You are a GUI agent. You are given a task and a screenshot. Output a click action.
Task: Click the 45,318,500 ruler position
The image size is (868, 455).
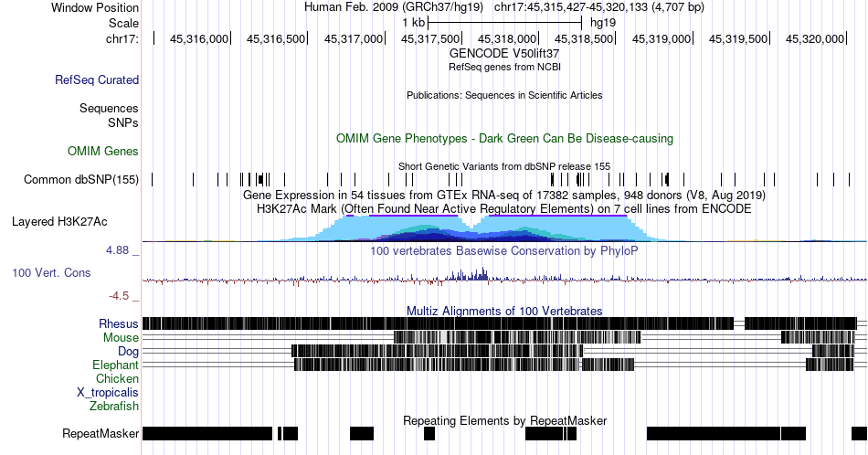584,38
